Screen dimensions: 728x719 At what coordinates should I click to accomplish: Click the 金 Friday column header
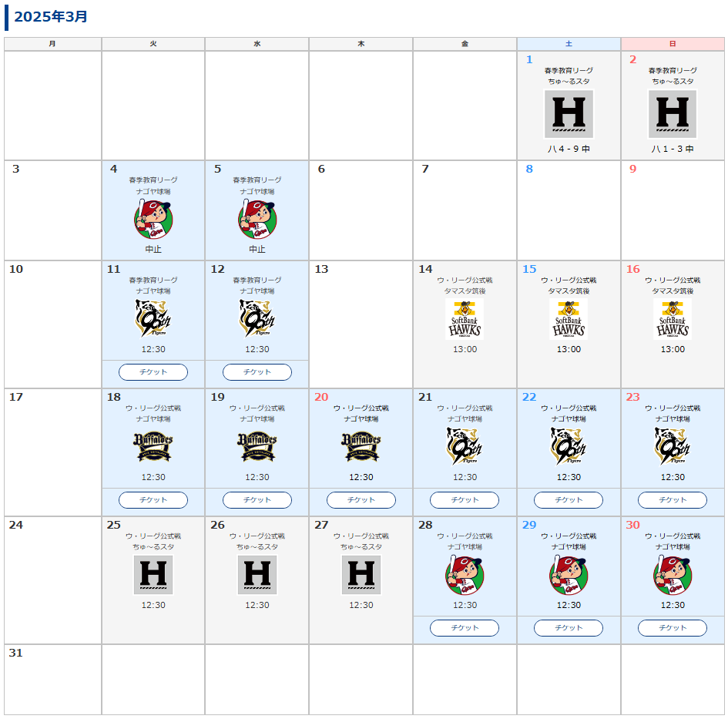click(x=465, y=44)
